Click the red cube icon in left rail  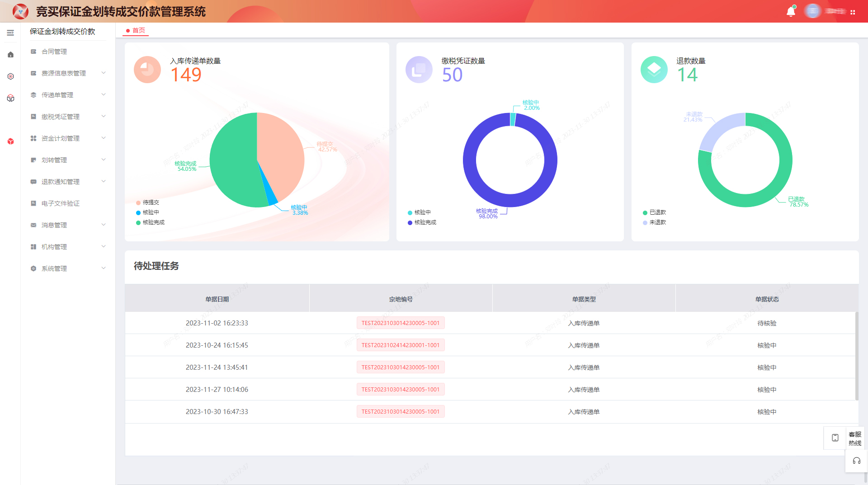pyautogui.click(x=10, y=141)
